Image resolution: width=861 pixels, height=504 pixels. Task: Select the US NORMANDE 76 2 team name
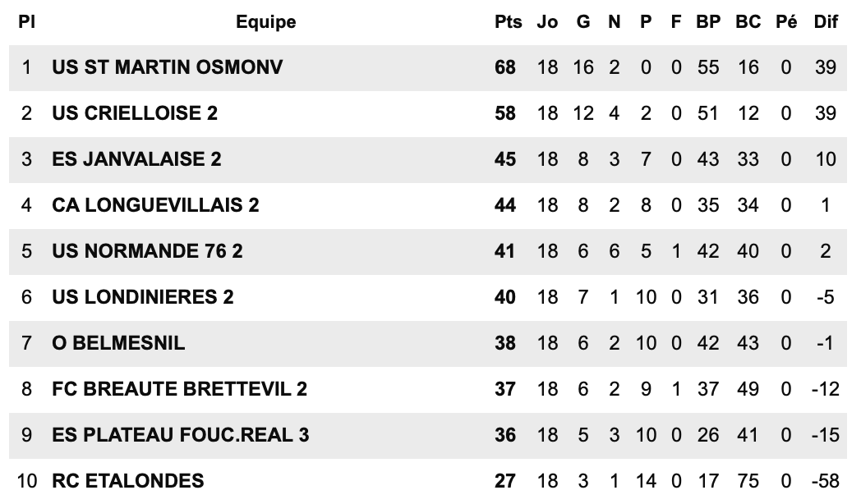pyautogui.click(x=147, y=252)
